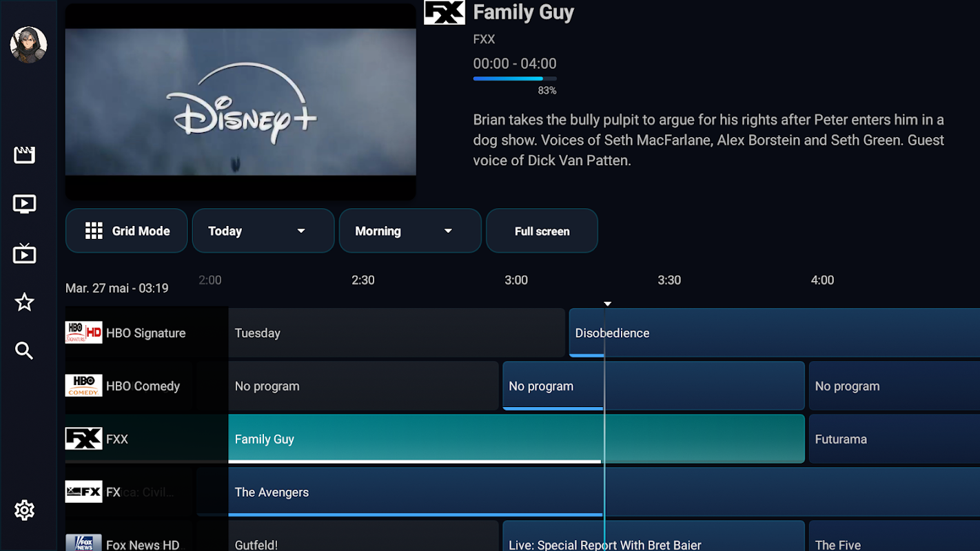Open the Search magnifier icon
This screenshot has height=551, width=980.
click(x=24, y=351)
